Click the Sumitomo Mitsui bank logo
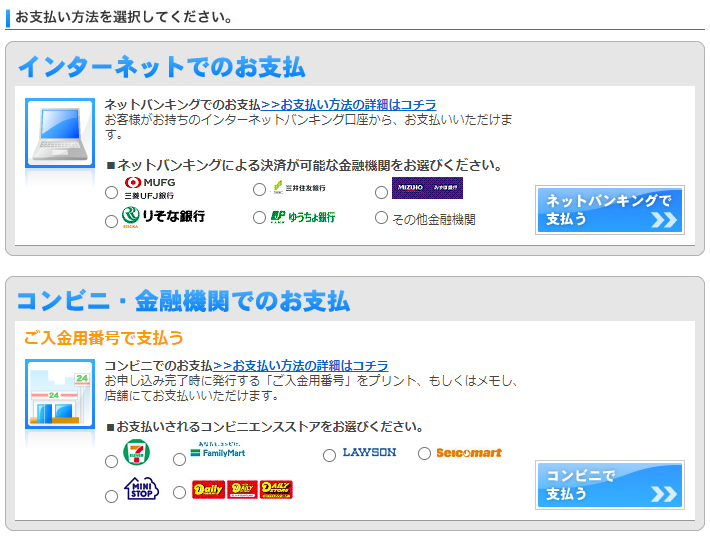 (298, 188)
